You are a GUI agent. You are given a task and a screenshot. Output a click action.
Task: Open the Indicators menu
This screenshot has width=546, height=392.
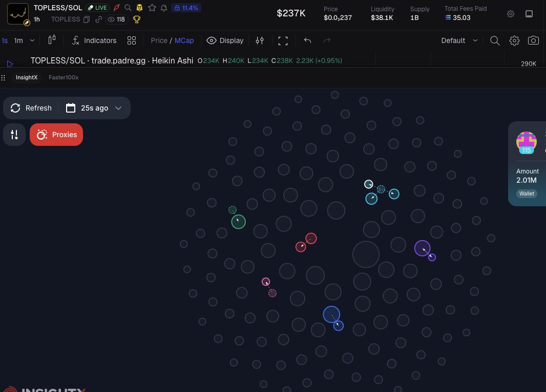(x=94, y=41)
